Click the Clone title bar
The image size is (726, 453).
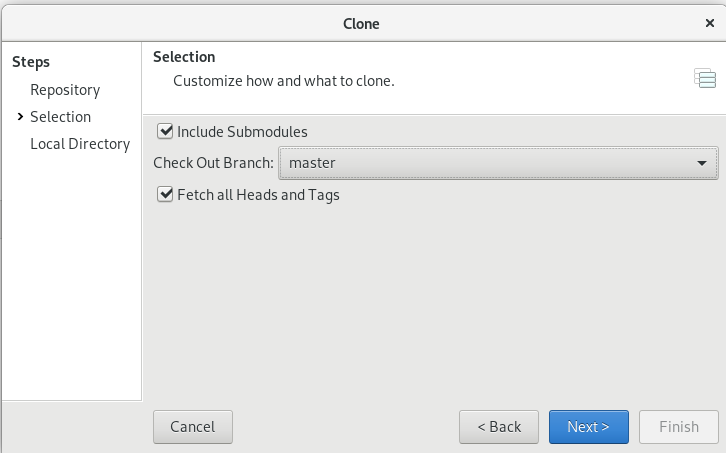point(361,24)
